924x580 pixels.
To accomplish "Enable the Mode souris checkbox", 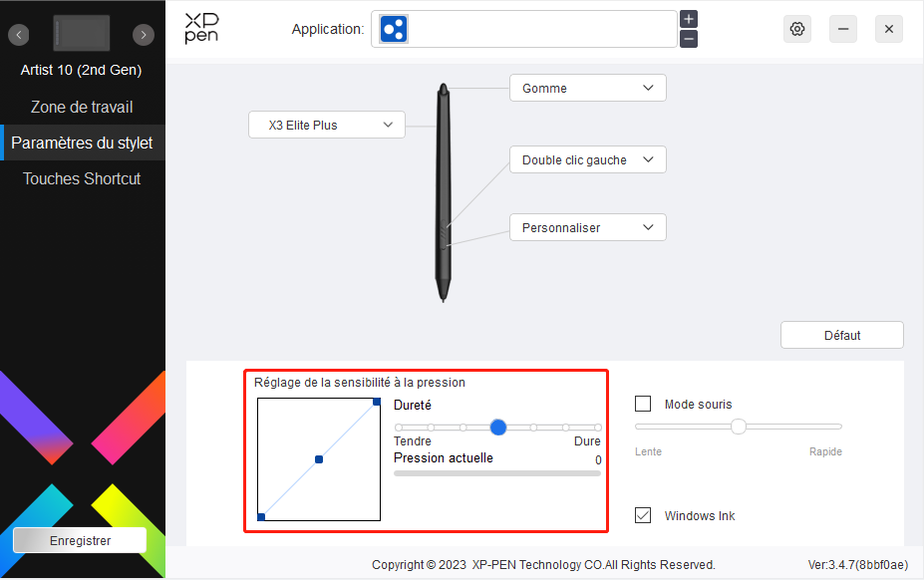I will pos(644,404).
